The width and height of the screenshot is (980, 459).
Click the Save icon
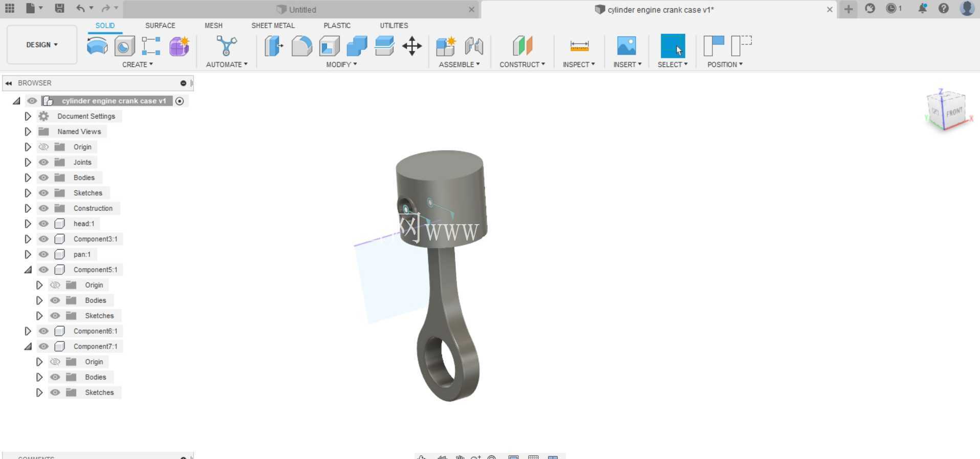coord(60,8)
